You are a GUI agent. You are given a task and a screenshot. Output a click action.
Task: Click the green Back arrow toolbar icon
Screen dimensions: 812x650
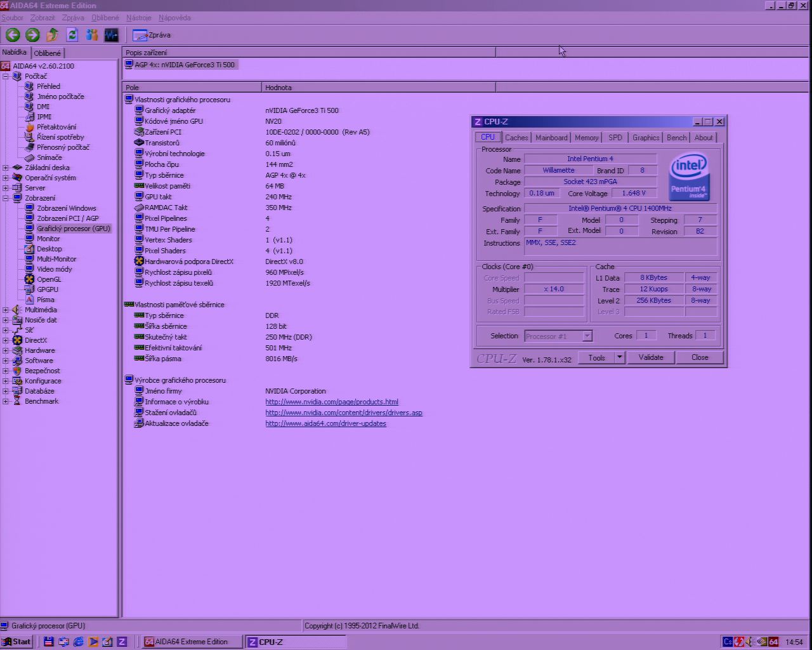(13, 35)
